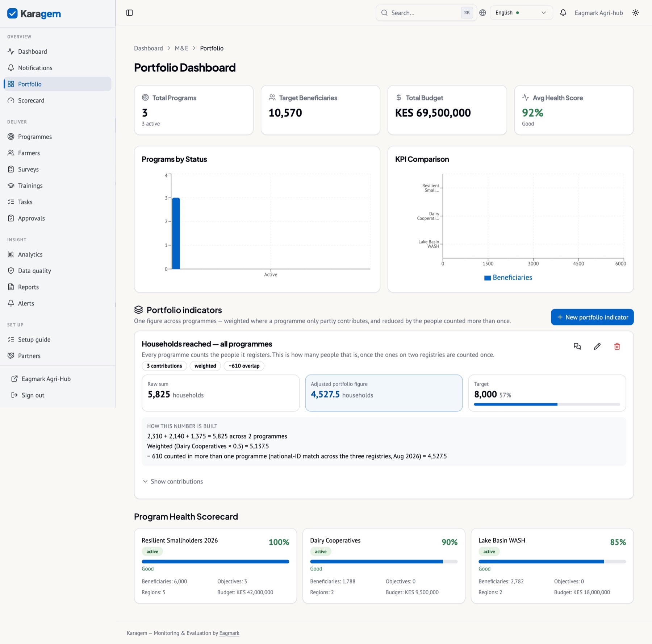Click New portfolio indicator button

592,317
